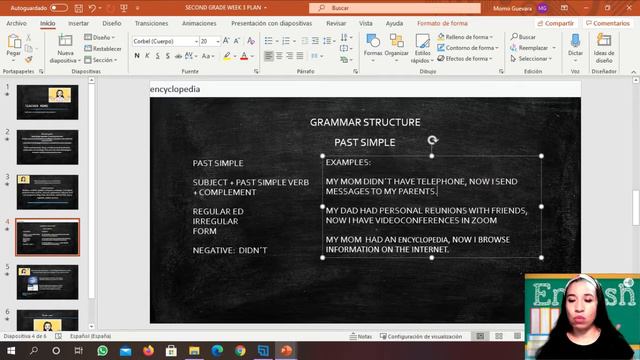The height and width of the screenshot is (360, 640).
Task: Copy format with the format painter brush
Action: 29,60
